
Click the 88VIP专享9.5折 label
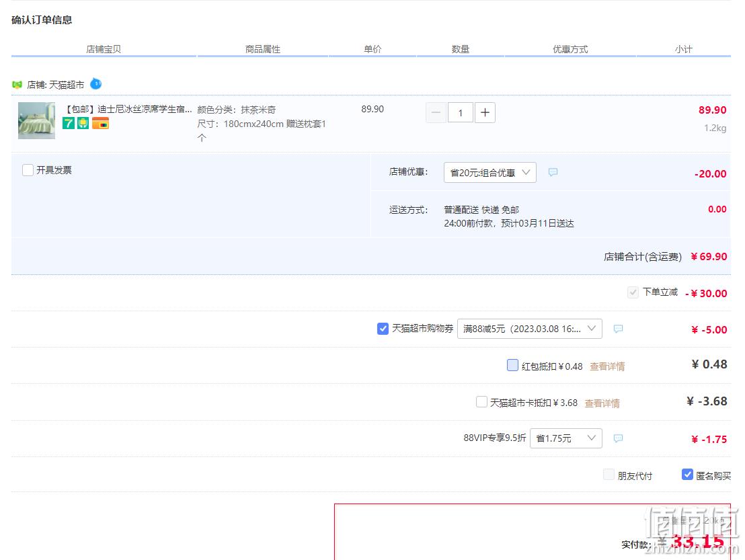[x=495, y=438]
